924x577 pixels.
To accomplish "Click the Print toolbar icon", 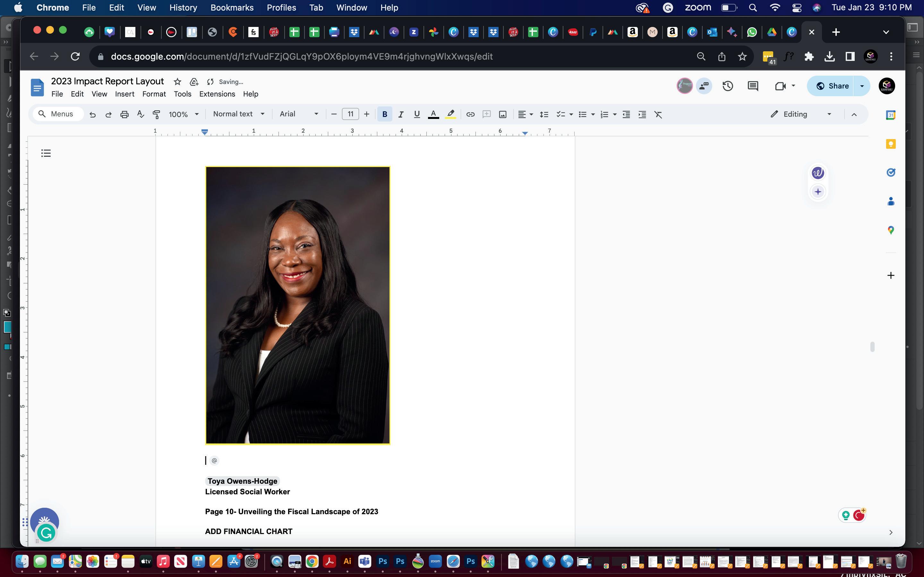I will click(x=124, y=114).
